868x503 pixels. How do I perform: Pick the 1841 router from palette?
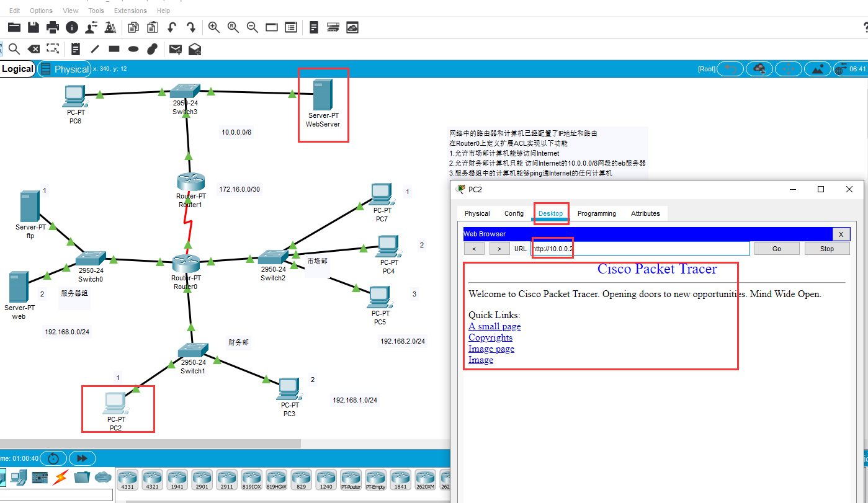(400, 479)
